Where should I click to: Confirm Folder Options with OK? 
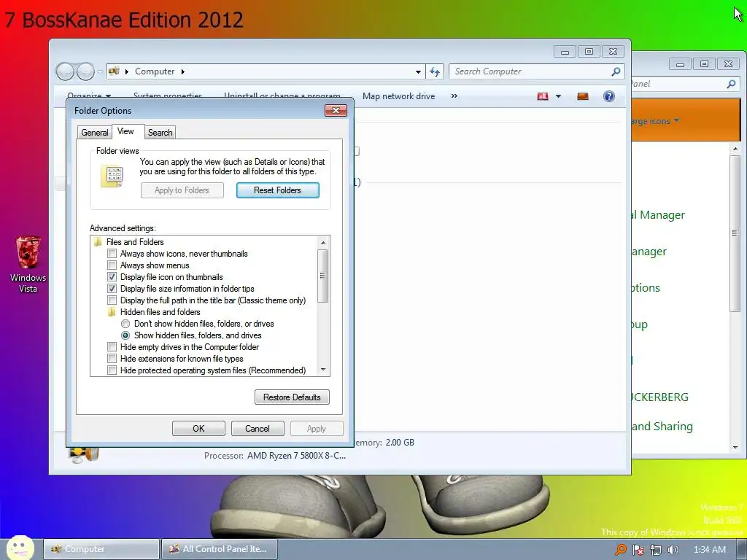click(x=198, y=429)
